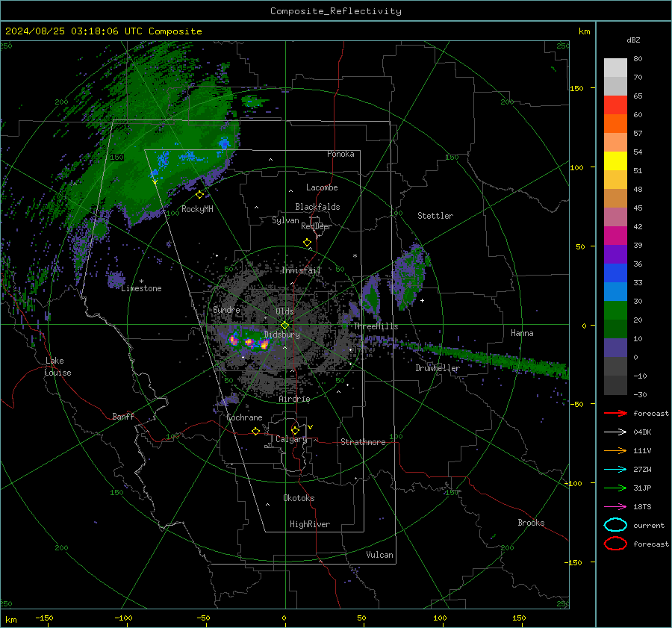Click the Limestone label
672x628 pixels.
tap(141, 288)
